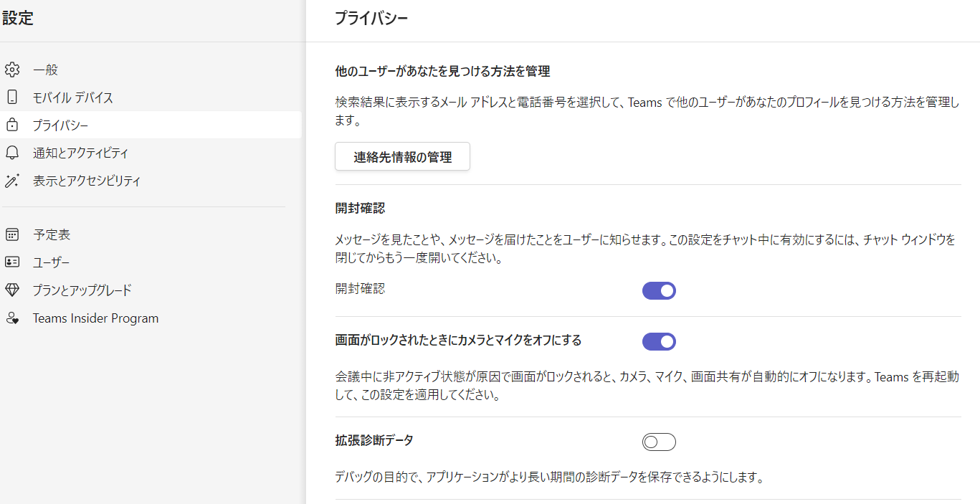The height and width of the screenshot is (504, 980).
Task: Click the Teams Insider Program person-heart icon
Action: pos(11,318)
